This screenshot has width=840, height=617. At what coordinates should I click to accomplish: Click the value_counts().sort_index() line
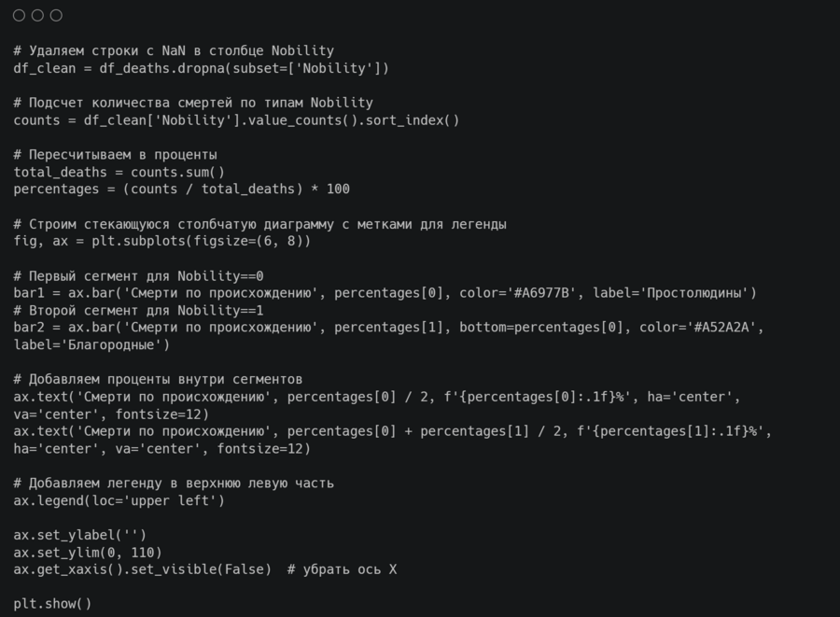pos(236,120)
